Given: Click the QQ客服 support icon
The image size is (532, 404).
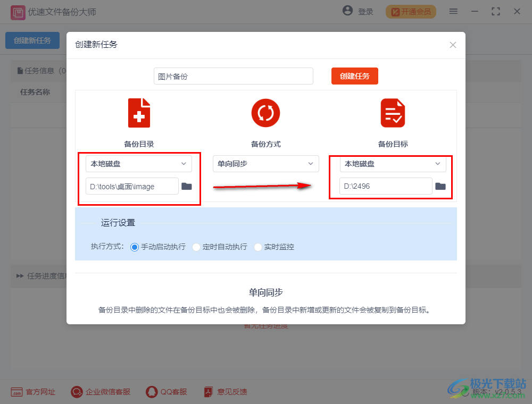Looking at the screenshot, I should (151, 392).
